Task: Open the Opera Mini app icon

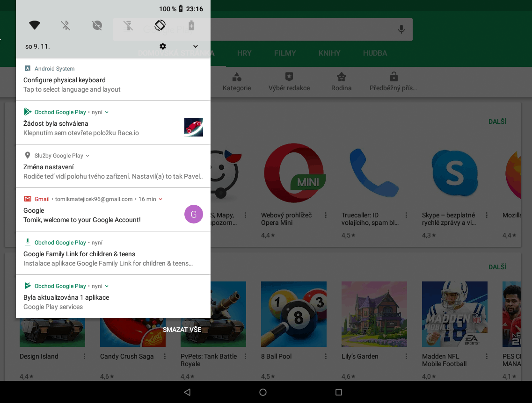Action: tap(294, 173)
